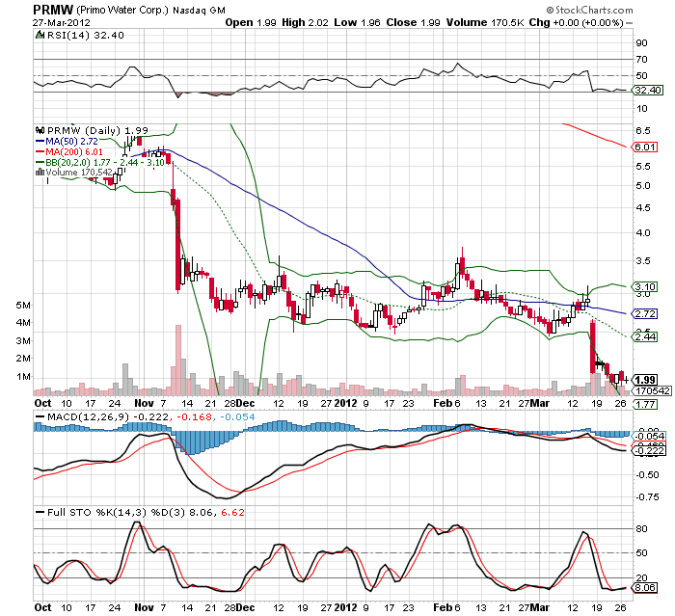Screen dimensions: 675x616
Task: Click the small RSI panel triangle icon
Action: 40,35
